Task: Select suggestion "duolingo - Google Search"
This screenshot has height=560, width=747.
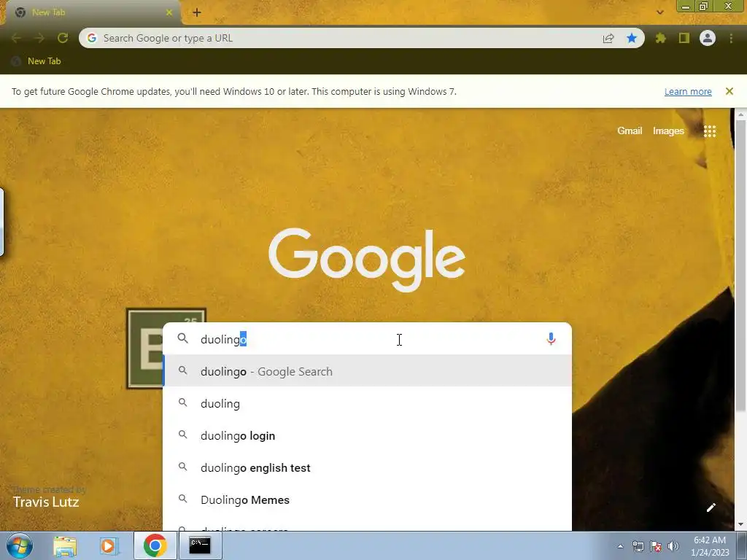Action: coord(368,371)
